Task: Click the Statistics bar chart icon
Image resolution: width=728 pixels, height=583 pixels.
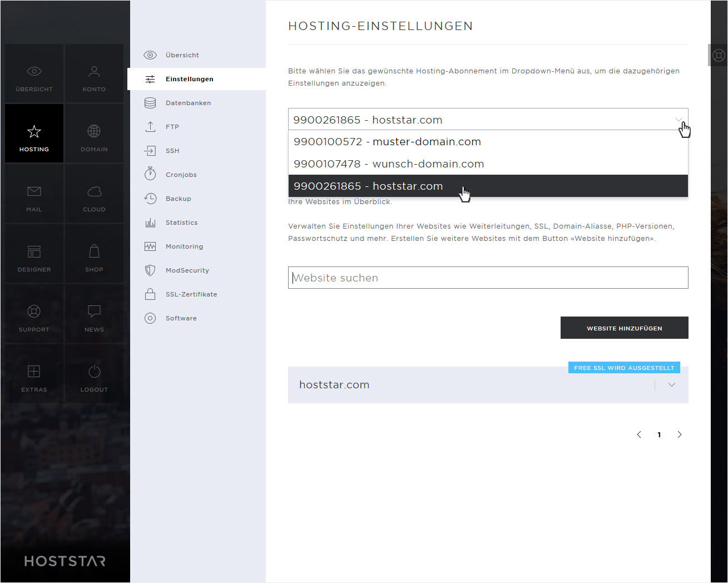Action: point(150,223)
